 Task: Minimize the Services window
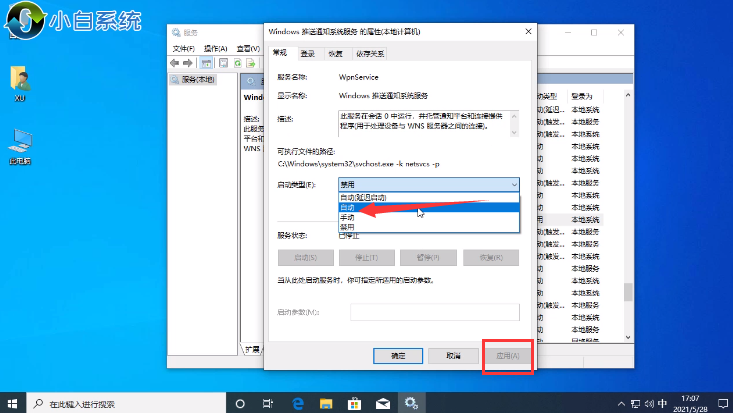(x=568, y=32)
